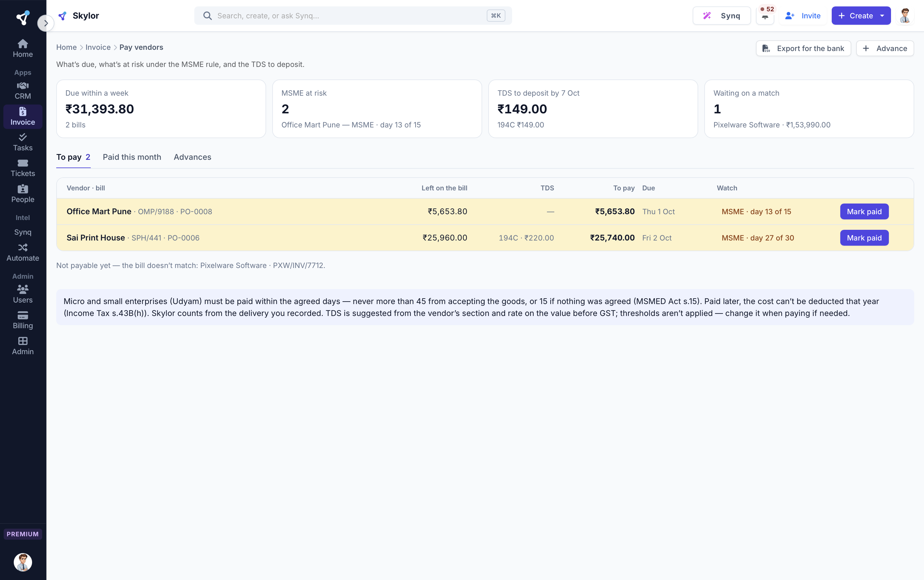Open Home in the sidebar
924x580 pixels.
point(23,48)
